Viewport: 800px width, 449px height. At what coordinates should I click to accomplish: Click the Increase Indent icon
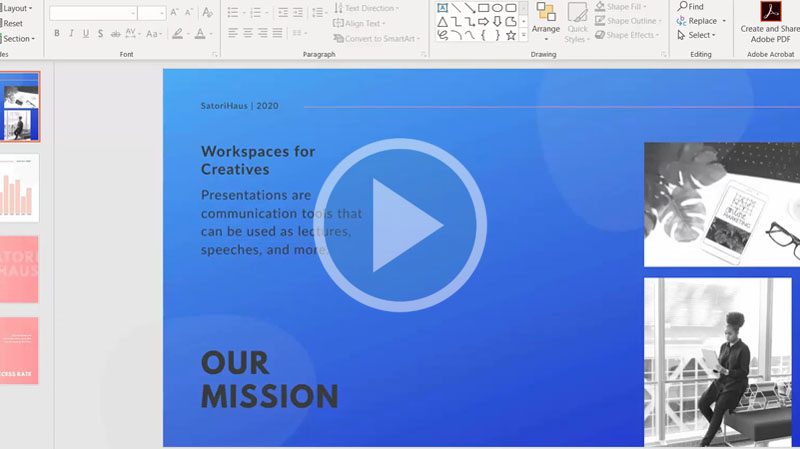point(298,13)
